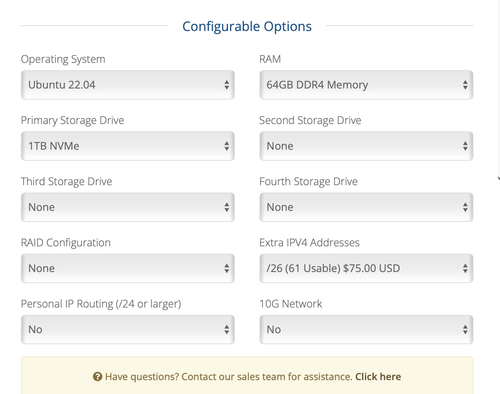Open the Second Storage Drive dropdown

coord(366,146)
